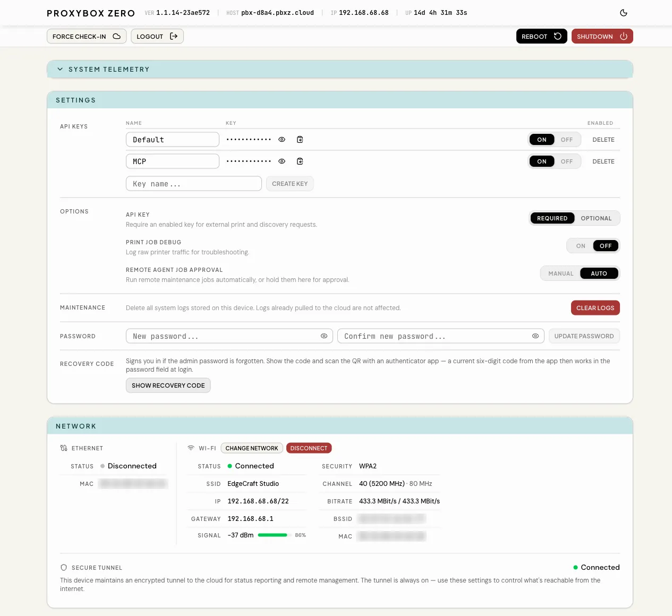Shut down the device
The height and width of the screenshot is (616, 672).
(x=602, y=36)
